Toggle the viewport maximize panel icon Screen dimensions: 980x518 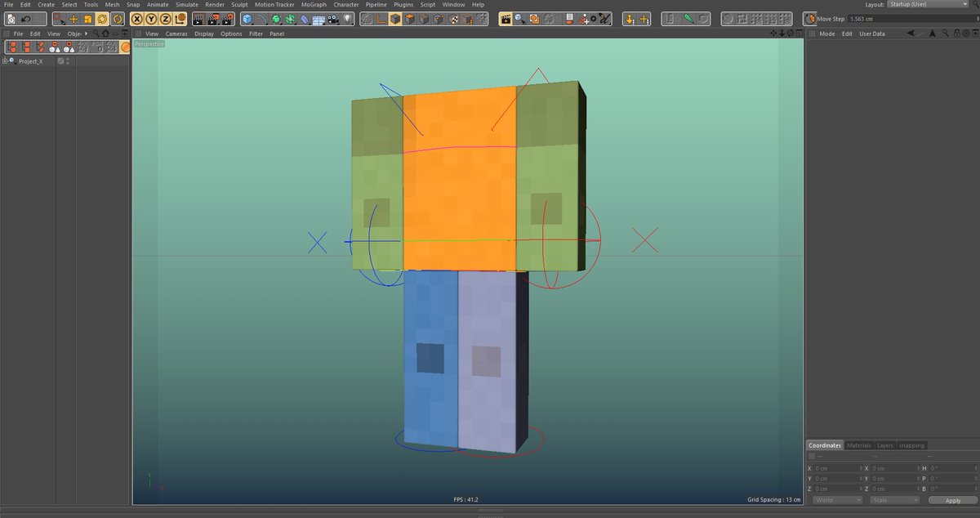pyautogui.click(x=799, y=33)
